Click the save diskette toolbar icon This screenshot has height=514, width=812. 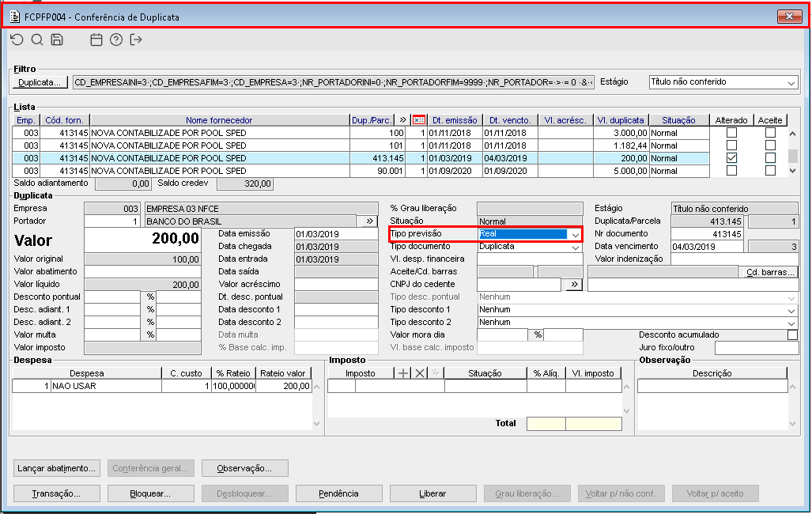pos(57,40)
